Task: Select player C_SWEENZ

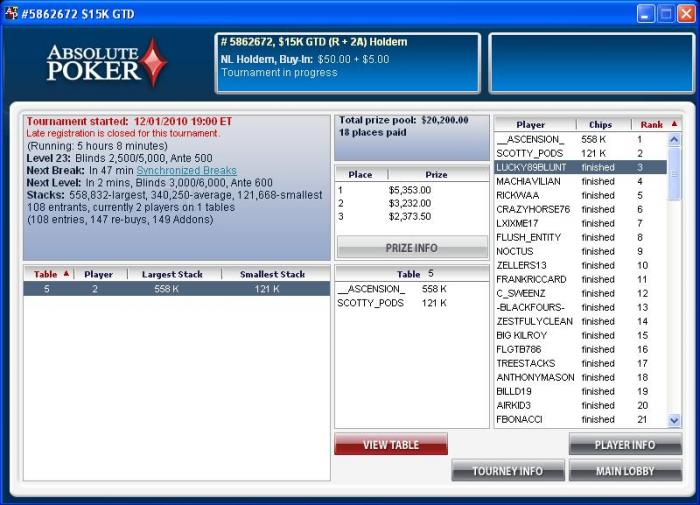Action: tap(580, 293)
